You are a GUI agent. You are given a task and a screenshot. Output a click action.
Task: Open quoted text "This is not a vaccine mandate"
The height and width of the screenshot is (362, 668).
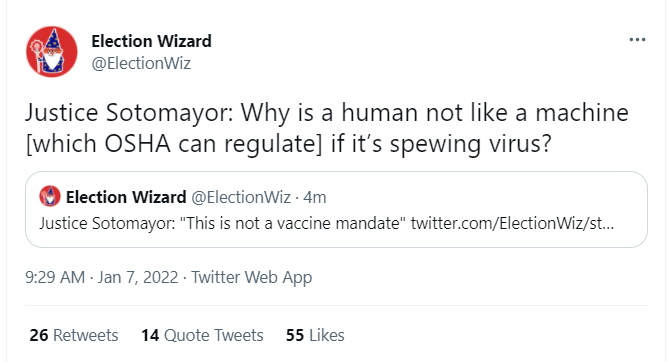coord(293,223)
